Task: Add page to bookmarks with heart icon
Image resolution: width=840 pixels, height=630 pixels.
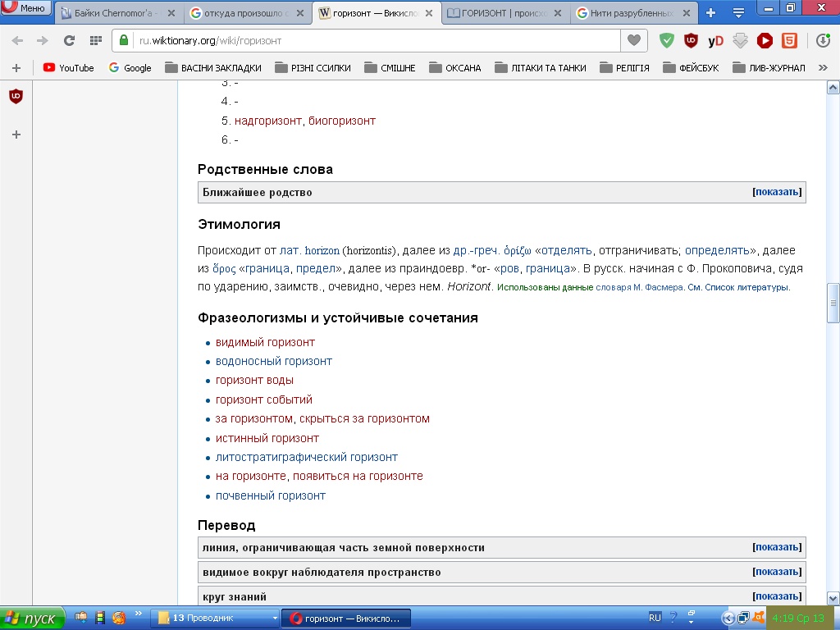Action: click(634, 40)
